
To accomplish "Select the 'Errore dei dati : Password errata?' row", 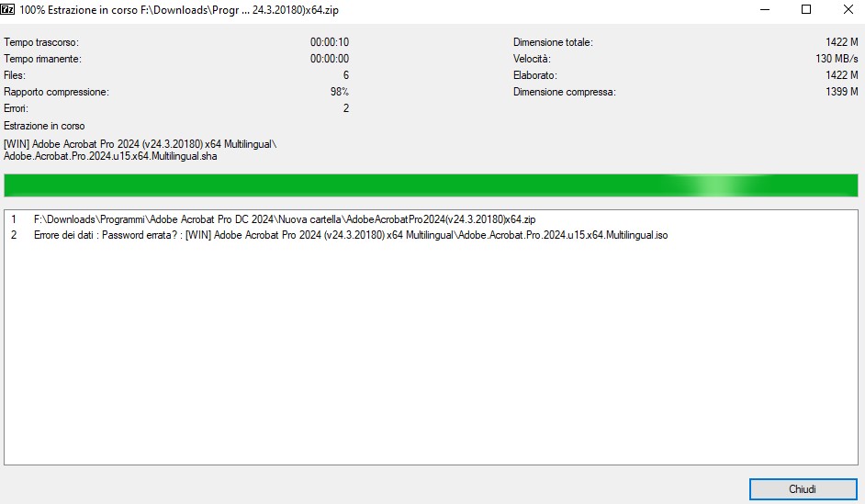I will tap(431, 235).
